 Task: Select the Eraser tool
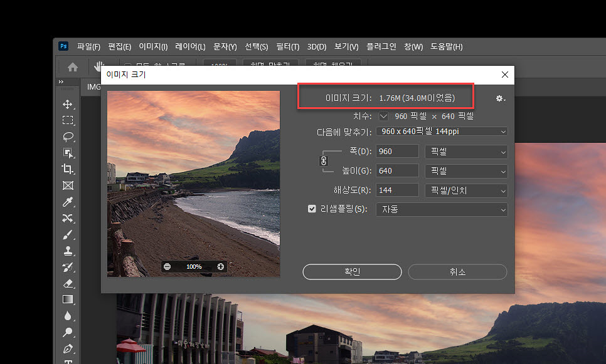(x=68, y=283)
